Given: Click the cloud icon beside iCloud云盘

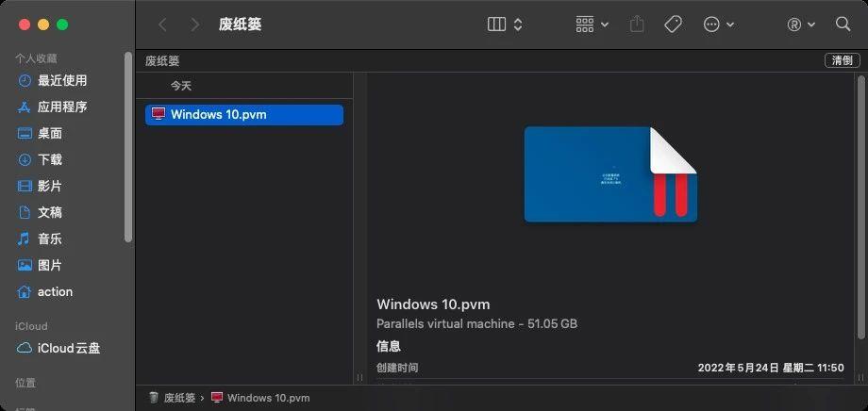Looking at the screenshot, I should pos(25,349).
